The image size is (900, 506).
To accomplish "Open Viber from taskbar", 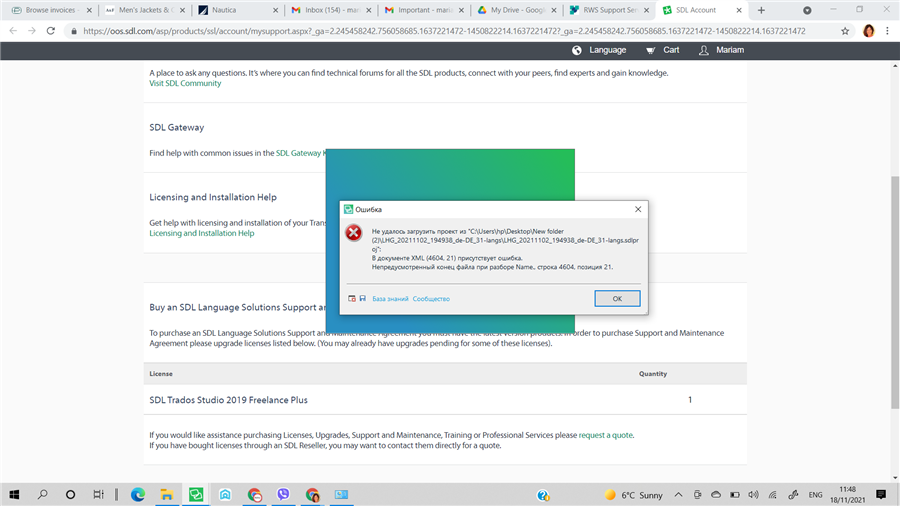I will (283, 495).
